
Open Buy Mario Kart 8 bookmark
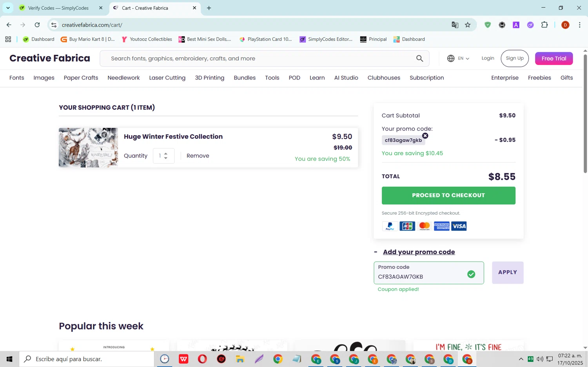88,39
